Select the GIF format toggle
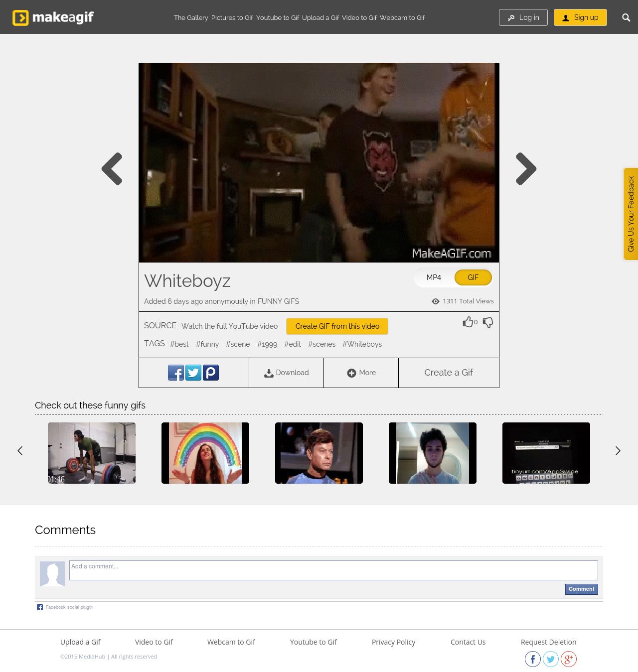The image size is (638, 672). point(473,277)
